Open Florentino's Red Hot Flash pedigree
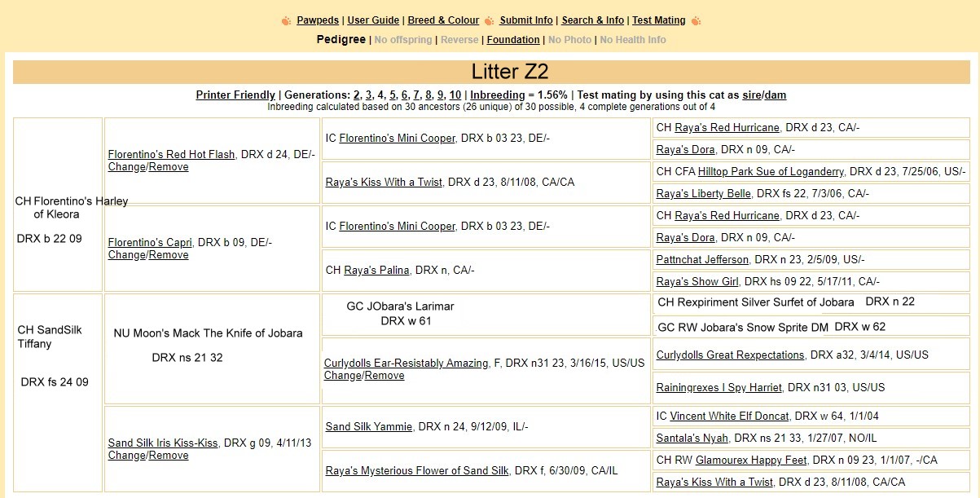 point(171,155)
